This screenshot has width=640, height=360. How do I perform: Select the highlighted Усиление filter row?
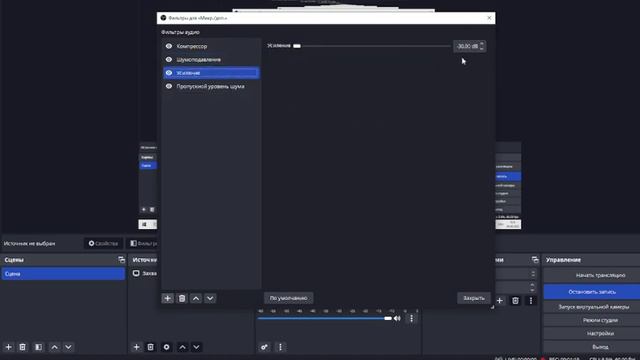click(211, 73)
